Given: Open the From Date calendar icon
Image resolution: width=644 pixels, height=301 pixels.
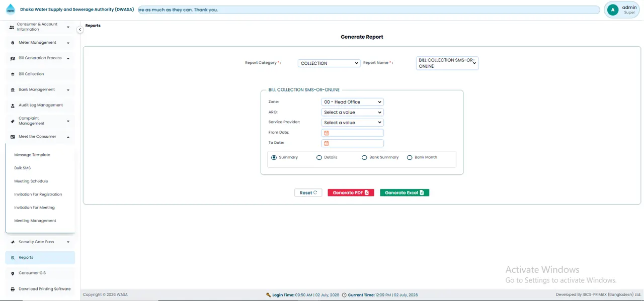Looking at the screenshot, I should tap(326, 133).
